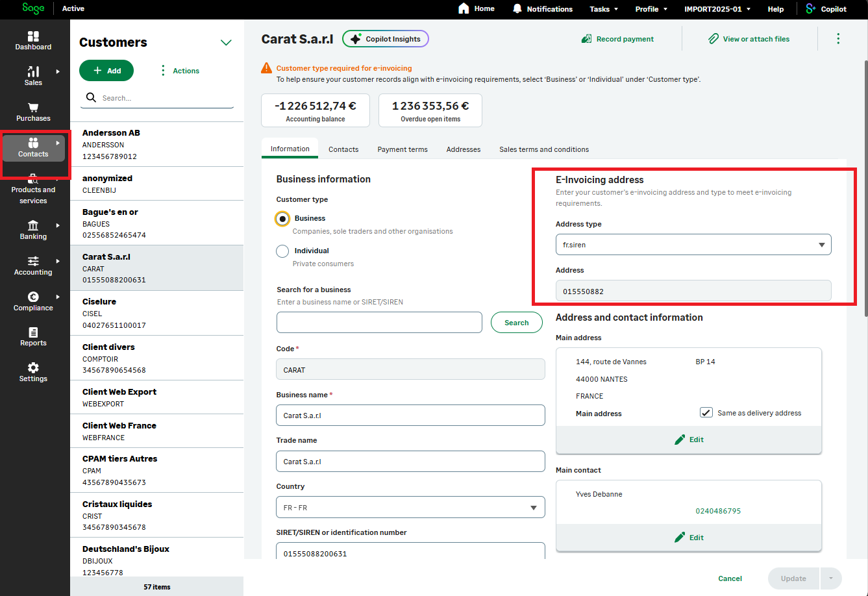Open the Settings gear icon
868x596 pixels.
33,367
